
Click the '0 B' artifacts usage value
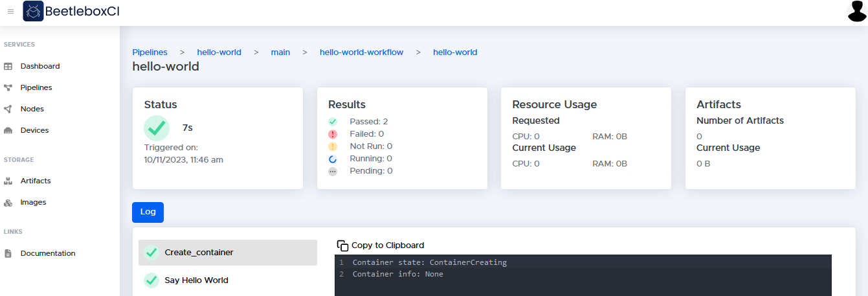[704, 164]
